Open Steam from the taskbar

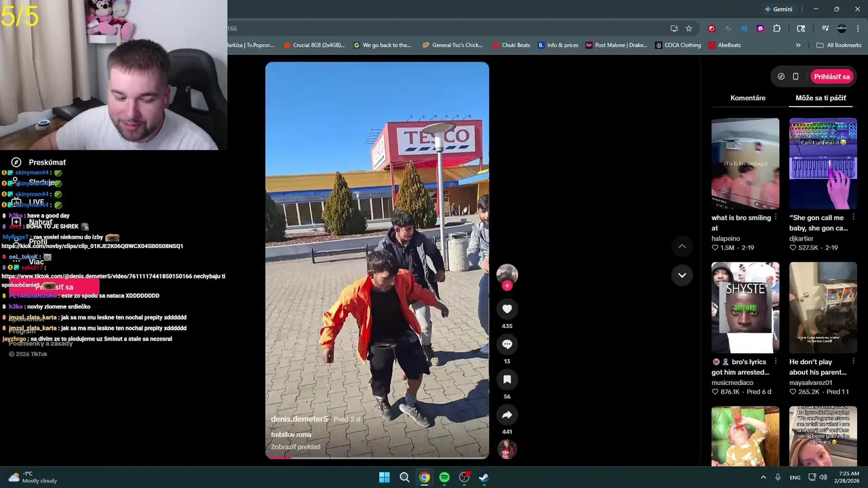coord(484,477)
